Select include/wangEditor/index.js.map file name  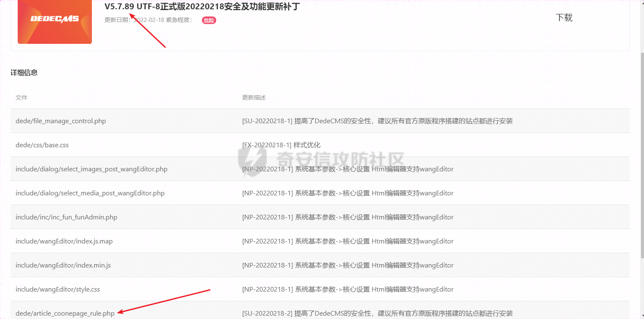(x=64, y=241)
